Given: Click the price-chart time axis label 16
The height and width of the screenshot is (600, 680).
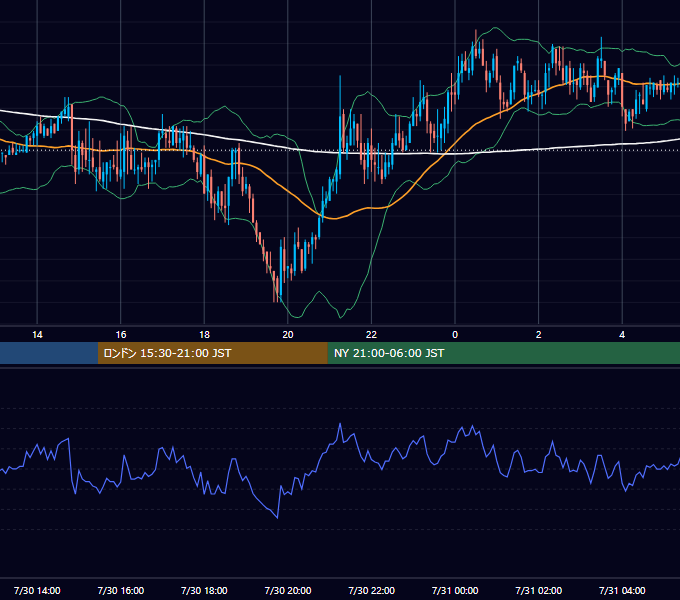Looking at the screenshot, I should [121, 335].
